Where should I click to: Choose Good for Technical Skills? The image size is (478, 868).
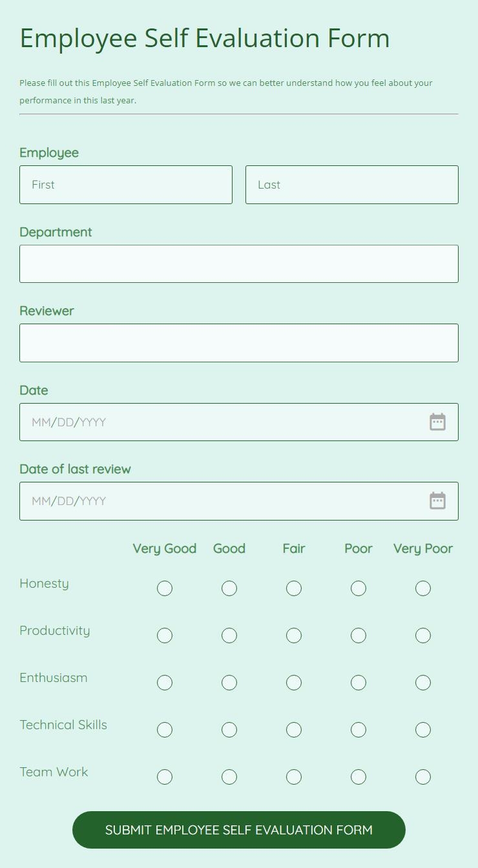(x=229, y=730)
